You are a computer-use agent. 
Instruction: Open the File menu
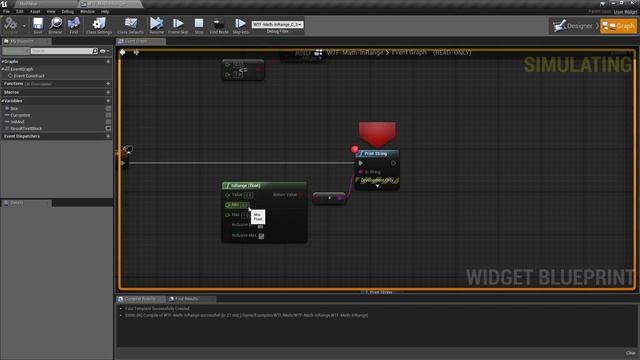7,11
